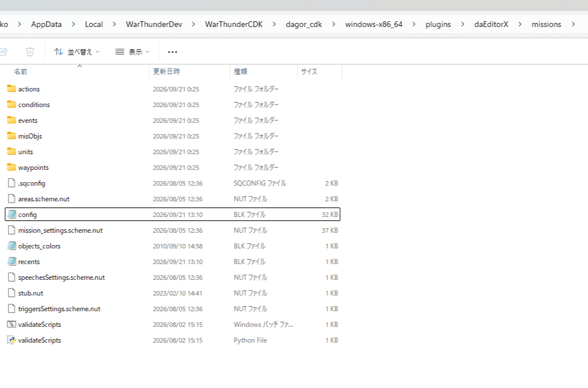Select the waypoints folder icon

pos(12,168)
